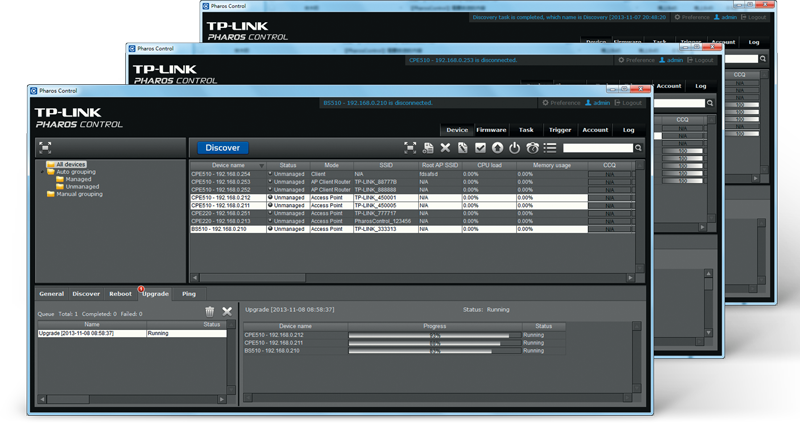Select the Auto grouping folder
This screenshot has width=800, height=423.
(71, 172)
